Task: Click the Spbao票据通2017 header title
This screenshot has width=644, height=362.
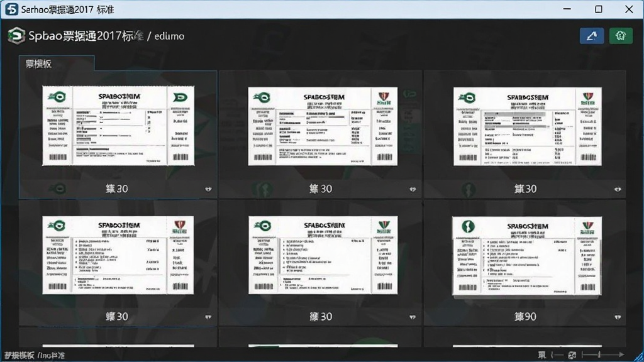Action: [x=86, y=36]
